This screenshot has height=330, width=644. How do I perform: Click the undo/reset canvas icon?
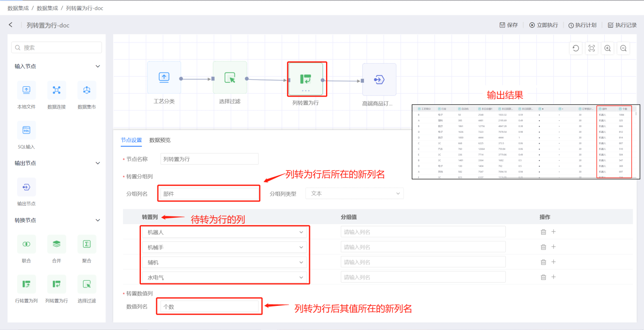[576, 48]
